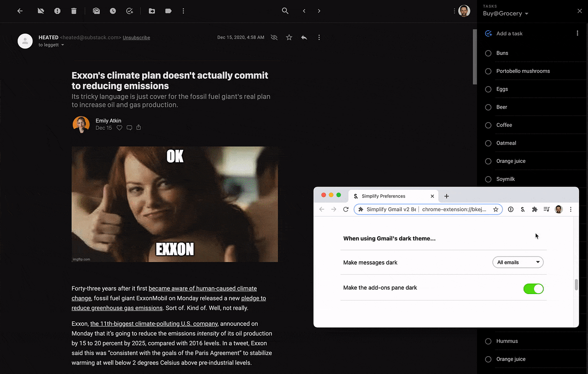
Task: Open Chrome media controls icon
Action: coord(546,209)
